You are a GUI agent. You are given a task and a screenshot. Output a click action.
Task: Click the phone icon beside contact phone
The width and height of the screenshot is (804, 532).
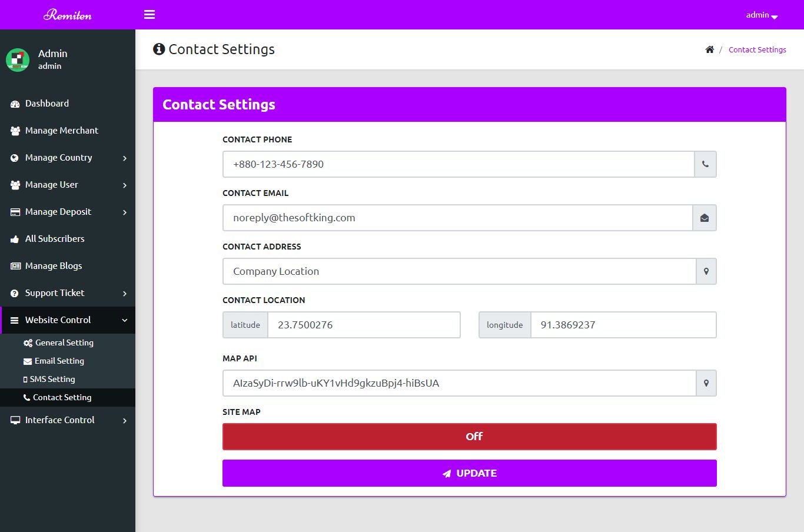click(705, 164)
